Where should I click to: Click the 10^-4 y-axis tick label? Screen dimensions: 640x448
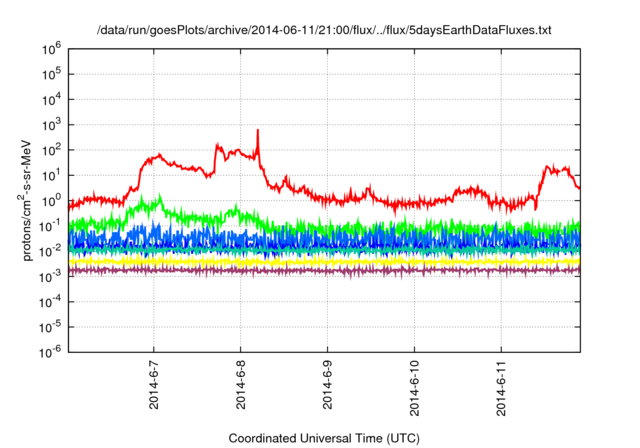point(51,302)
